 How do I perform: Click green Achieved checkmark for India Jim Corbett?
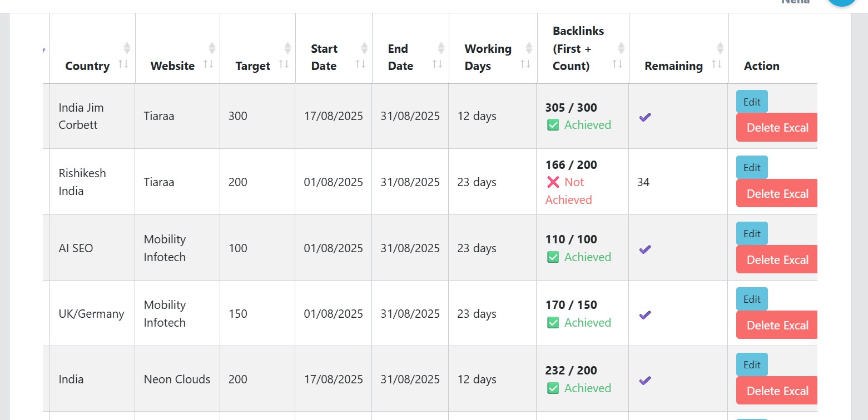point(553,125)
